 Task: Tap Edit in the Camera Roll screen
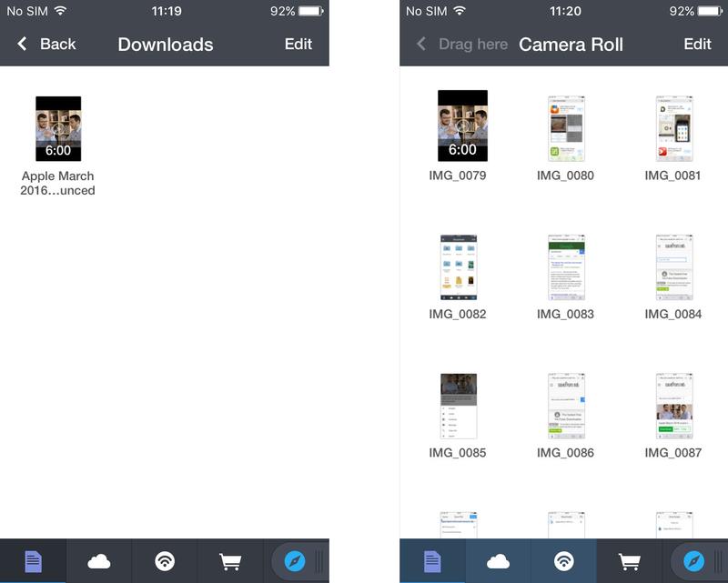coord(697,44)
